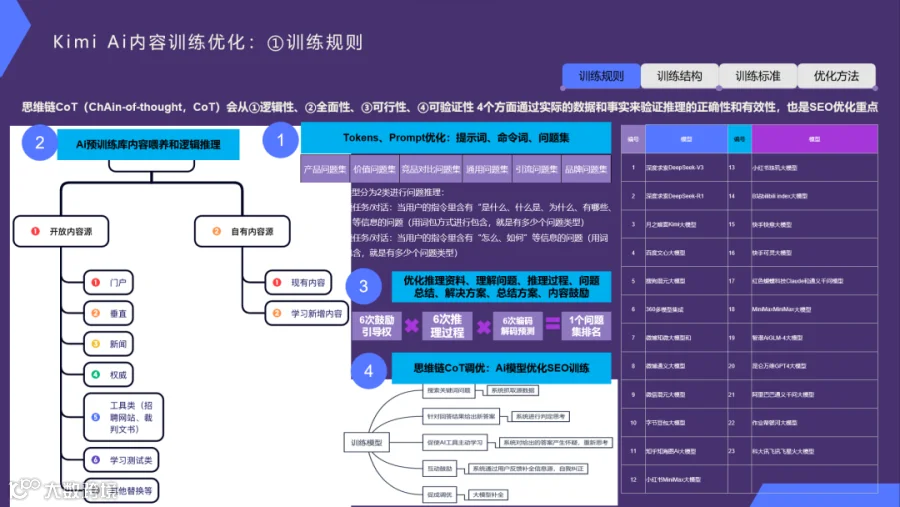Click the blue circle numbered 3
Image resolution: width=900 pixels, height=507 pixels.
point(363,286)
